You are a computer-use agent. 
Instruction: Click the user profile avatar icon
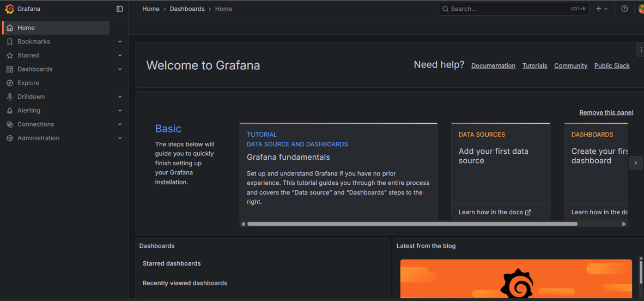[641, 9]
